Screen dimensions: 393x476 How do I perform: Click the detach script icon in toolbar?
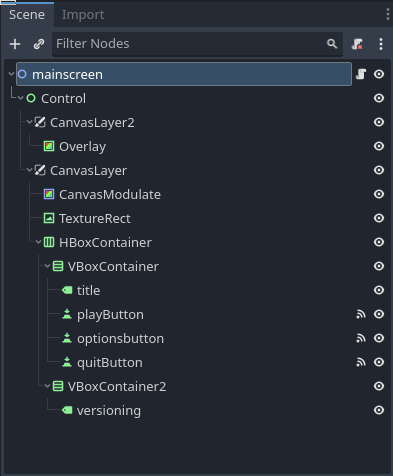coord(357,44)
